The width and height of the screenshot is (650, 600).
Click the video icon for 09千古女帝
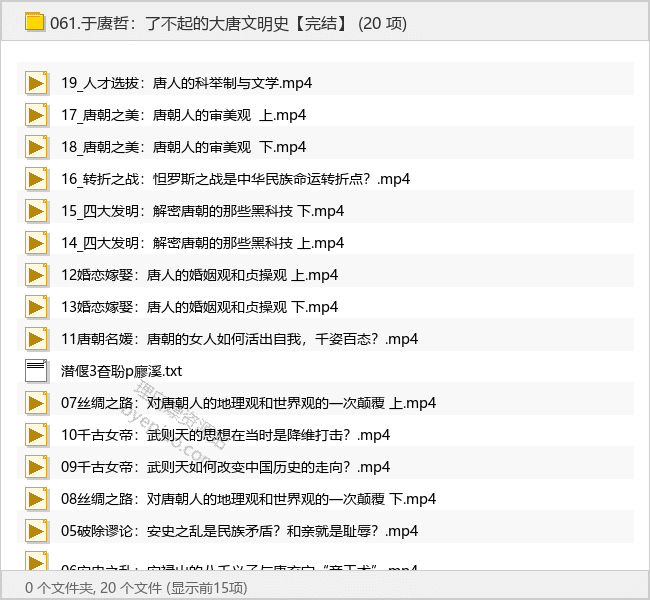click(x=36, y=467)
